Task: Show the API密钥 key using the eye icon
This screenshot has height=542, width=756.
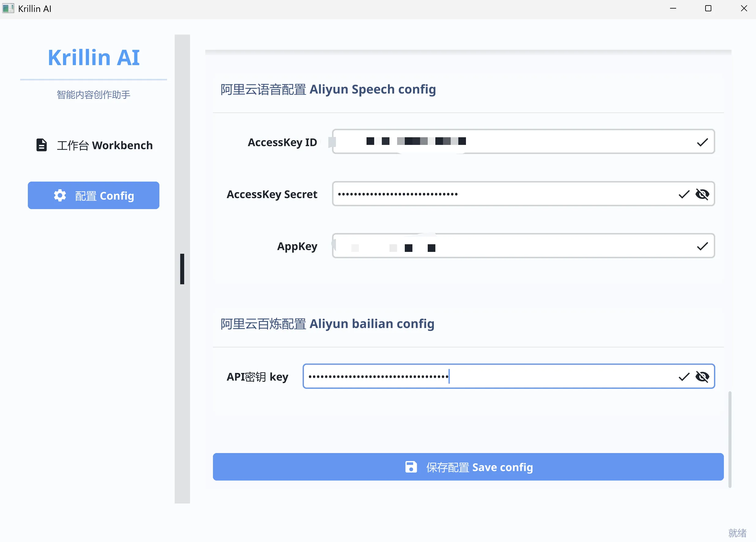Action: (702, 377)
